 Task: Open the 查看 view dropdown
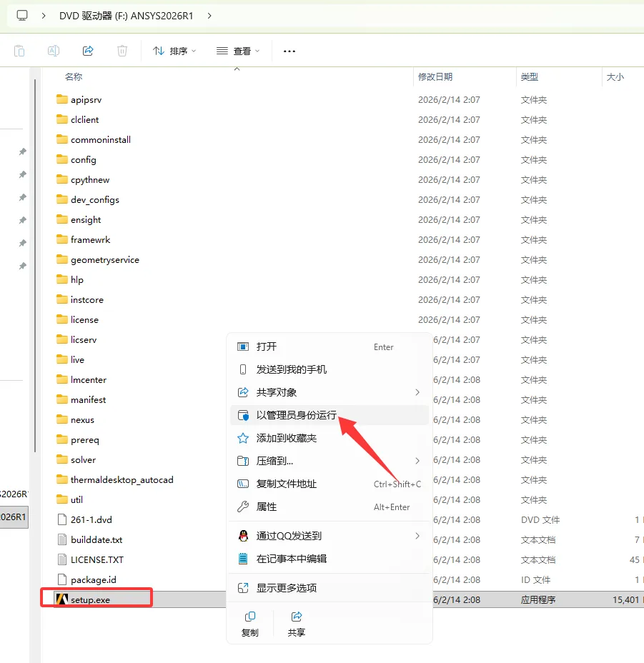click(238, 51)
